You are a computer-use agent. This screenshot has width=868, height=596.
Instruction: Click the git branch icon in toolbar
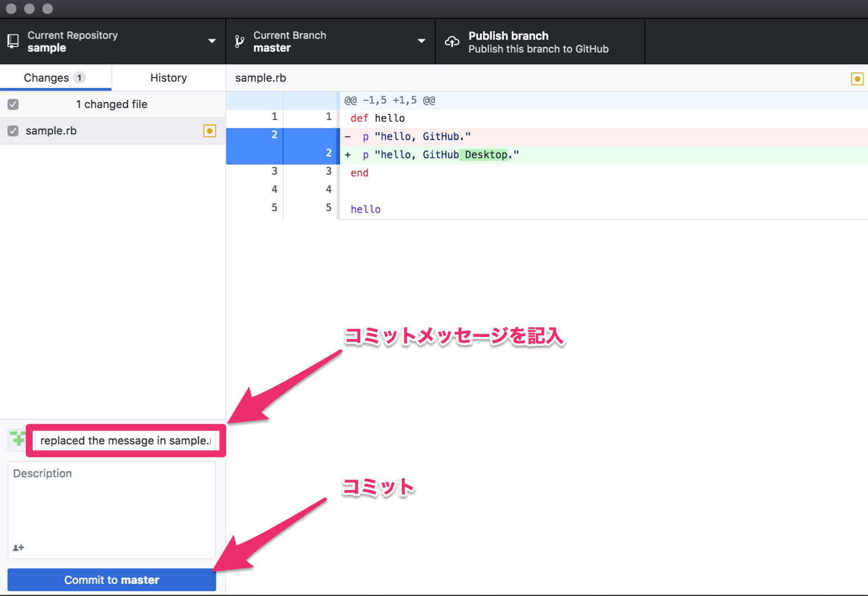click(240, 41)
